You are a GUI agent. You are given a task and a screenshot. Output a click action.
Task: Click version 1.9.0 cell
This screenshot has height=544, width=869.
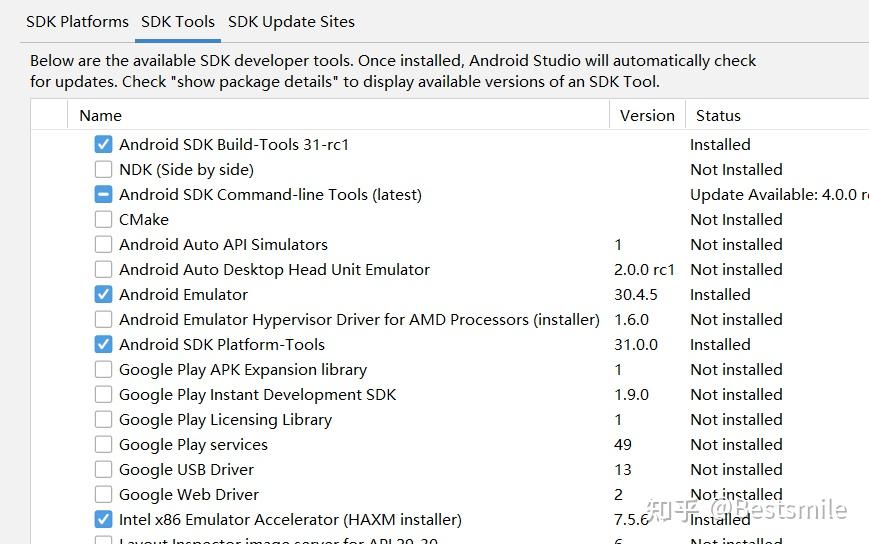631,394
